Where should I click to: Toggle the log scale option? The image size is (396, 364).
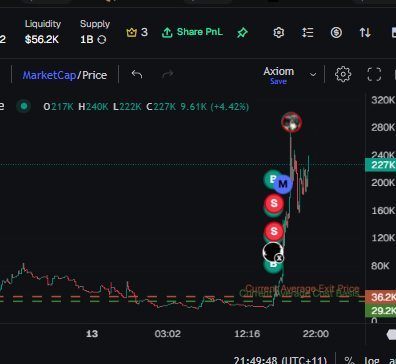pyautogui.click(x=372, y=360)
